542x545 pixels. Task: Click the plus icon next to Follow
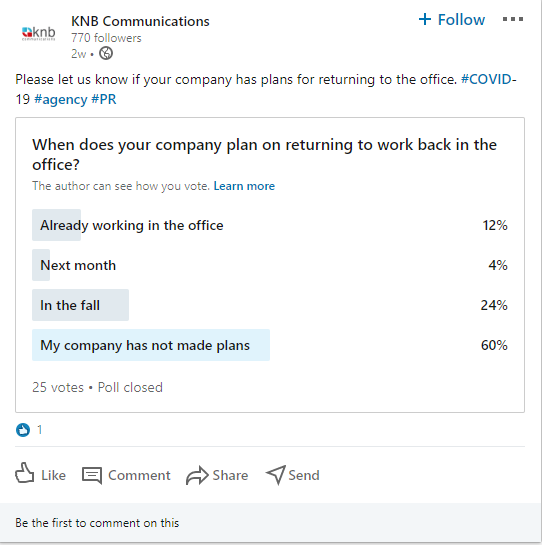point(425,19)
